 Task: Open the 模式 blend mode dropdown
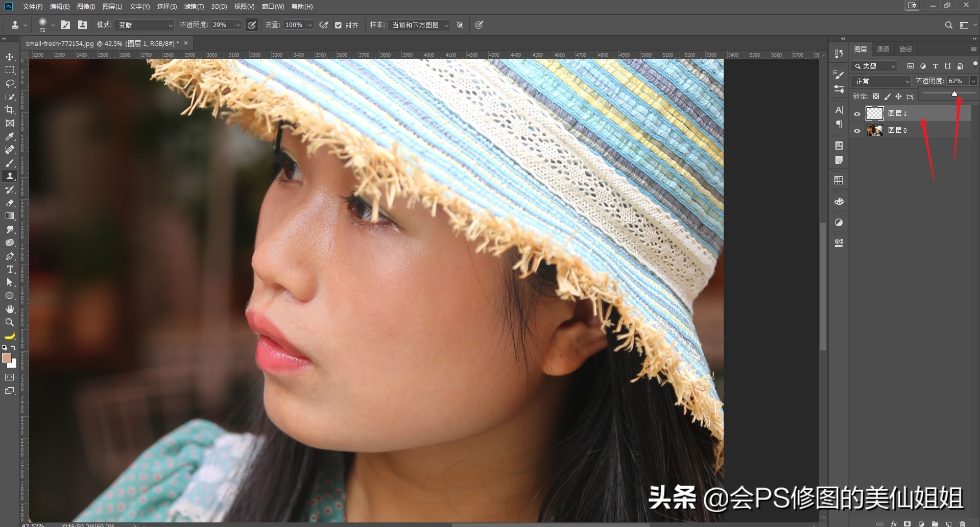coord(145,25)
